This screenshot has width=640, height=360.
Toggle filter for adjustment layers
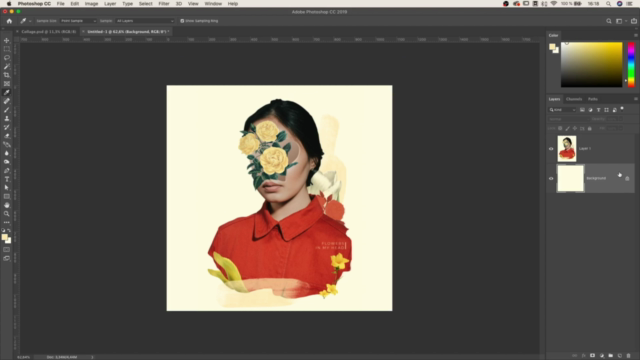591,110
